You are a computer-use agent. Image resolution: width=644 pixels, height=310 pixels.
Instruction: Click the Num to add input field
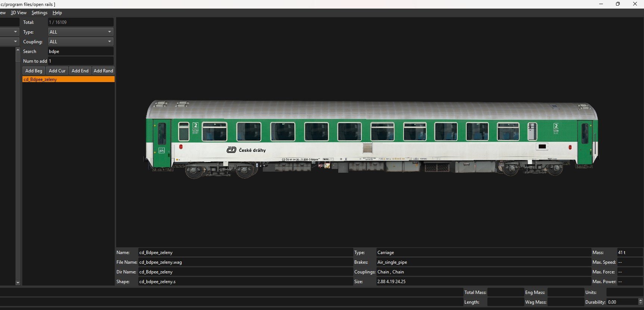coord(81,61)
